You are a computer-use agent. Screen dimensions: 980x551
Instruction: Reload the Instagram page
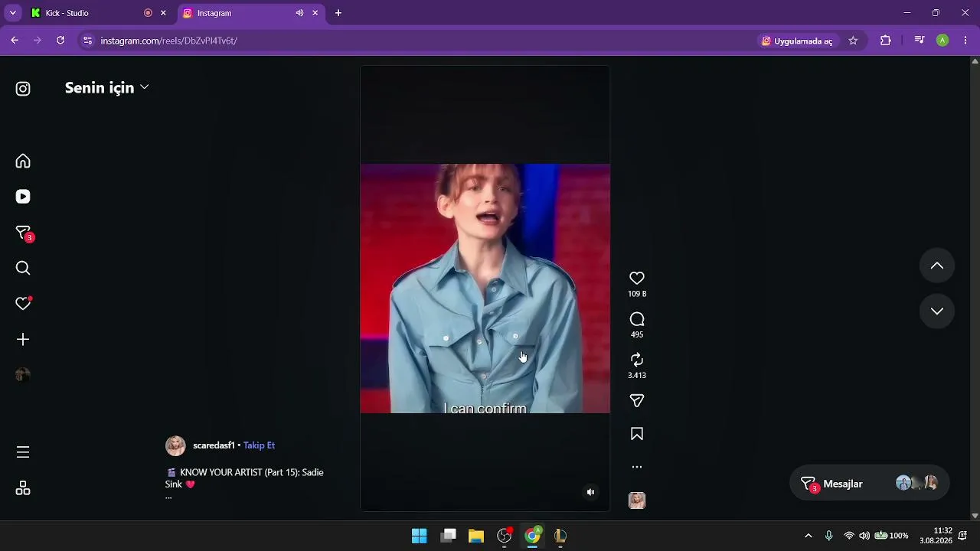(x=60, y=41)
